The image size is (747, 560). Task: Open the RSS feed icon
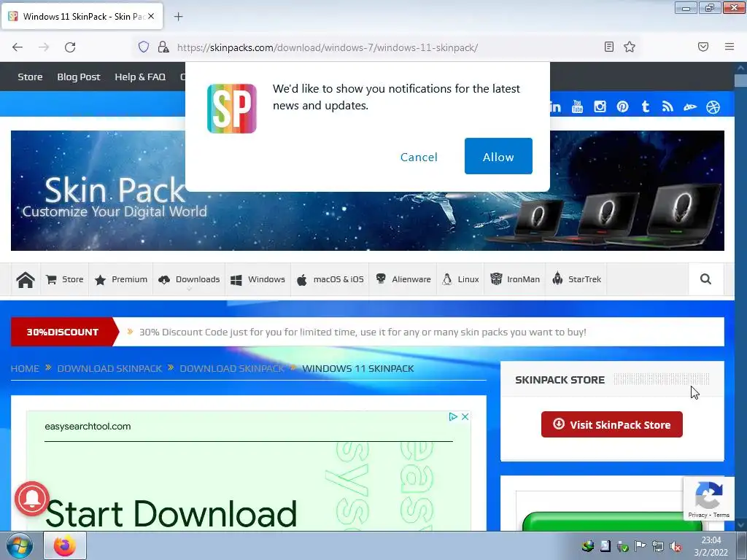667,106
